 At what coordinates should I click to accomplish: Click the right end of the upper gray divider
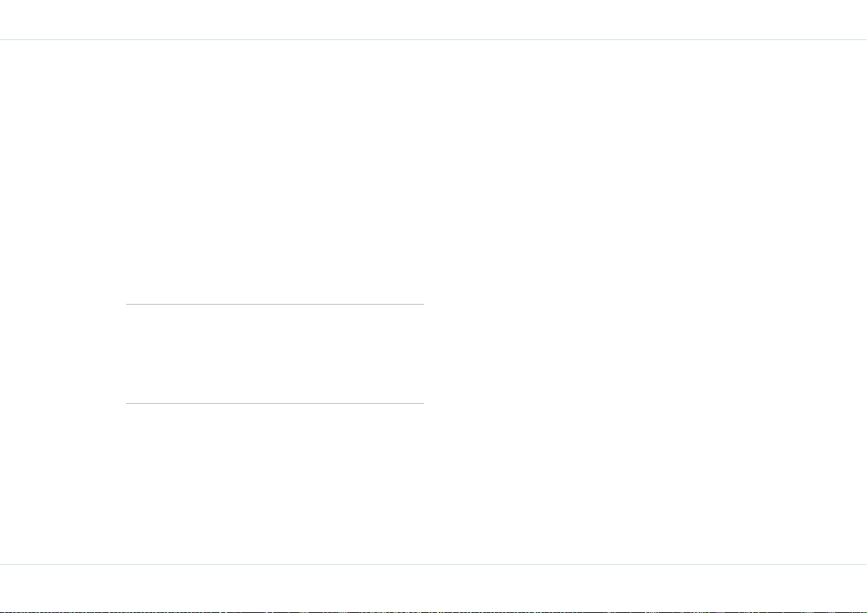(x=423, y=304)
